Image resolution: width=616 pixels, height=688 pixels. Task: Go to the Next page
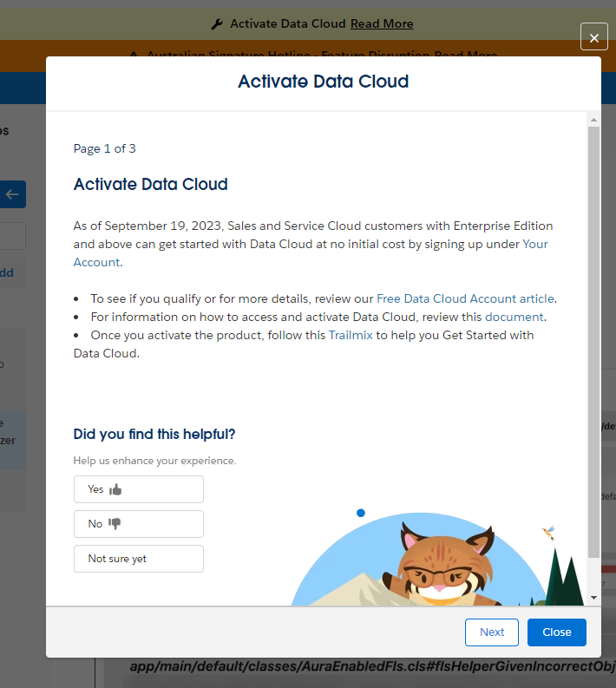point(492,632)
